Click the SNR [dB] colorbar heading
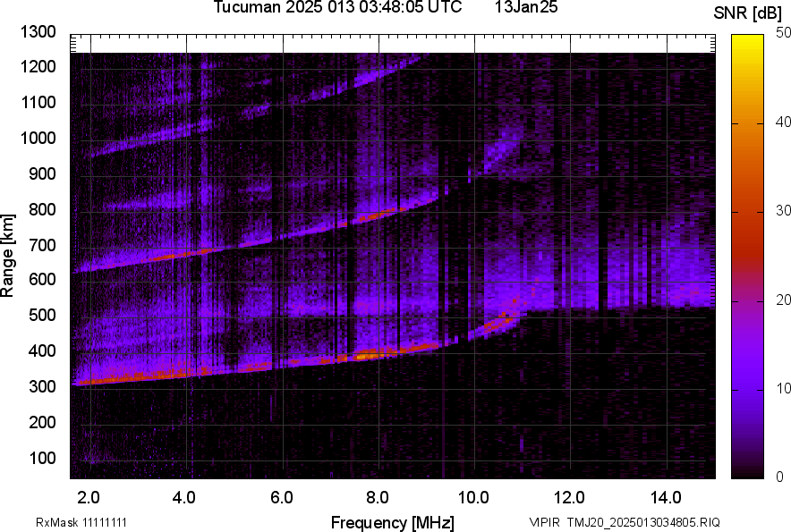Screen dimensions: 791x532 (x=746, y=13)
